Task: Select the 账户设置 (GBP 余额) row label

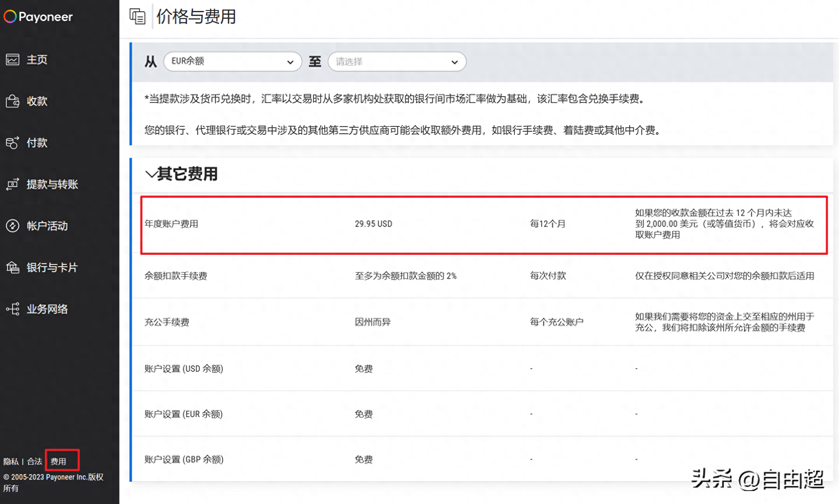Action: [x=184, y=459]
